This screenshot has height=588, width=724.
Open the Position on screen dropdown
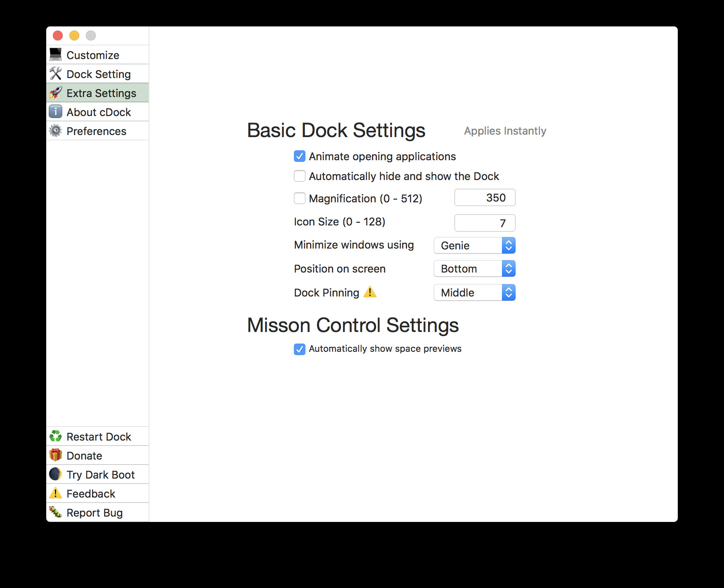(x=474, y=268)
